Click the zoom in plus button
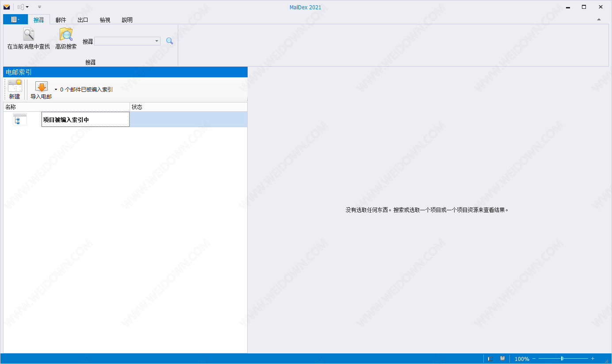This screenshot has width=612, height=364. coord(593,359)
